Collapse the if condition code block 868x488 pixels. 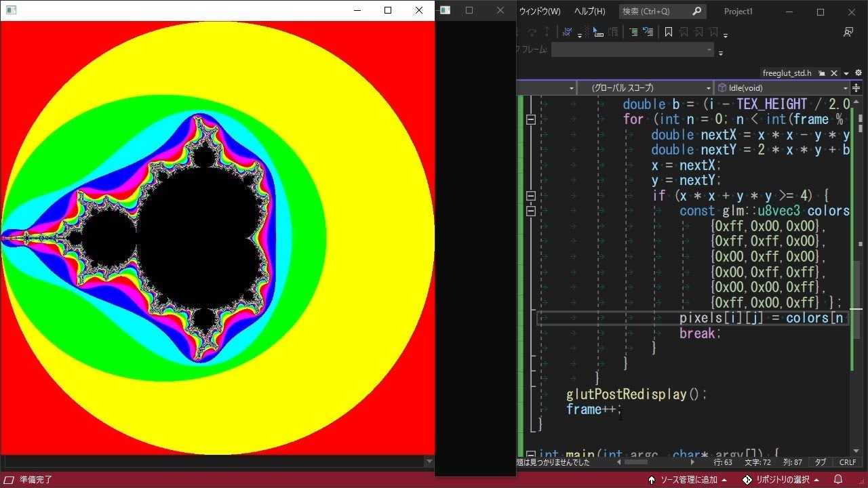(x=531, y=196)
